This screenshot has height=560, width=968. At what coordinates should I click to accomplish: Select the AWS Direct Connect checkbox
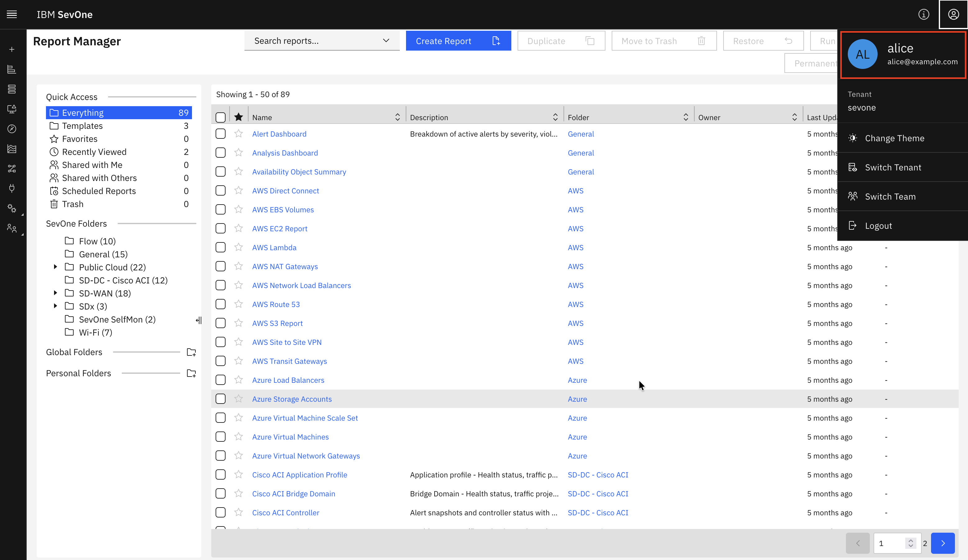tap(221, 190)
